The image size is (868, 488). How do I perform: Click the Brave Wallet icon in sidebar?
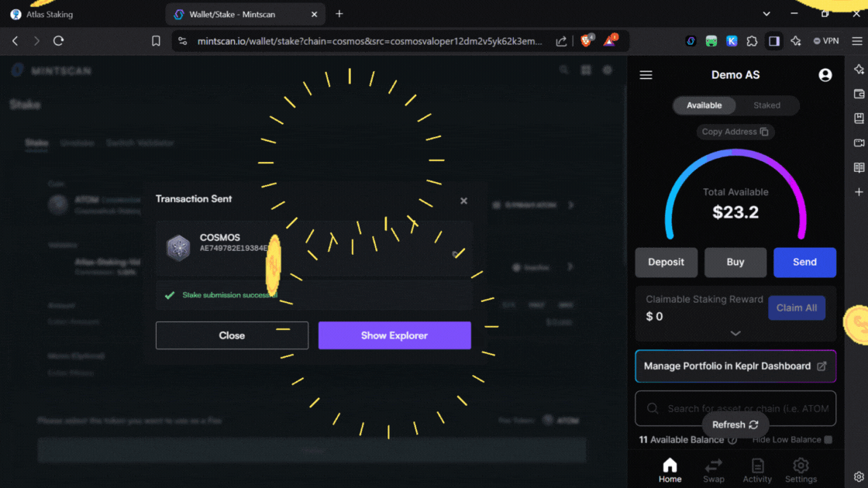(x=859, y=94)
